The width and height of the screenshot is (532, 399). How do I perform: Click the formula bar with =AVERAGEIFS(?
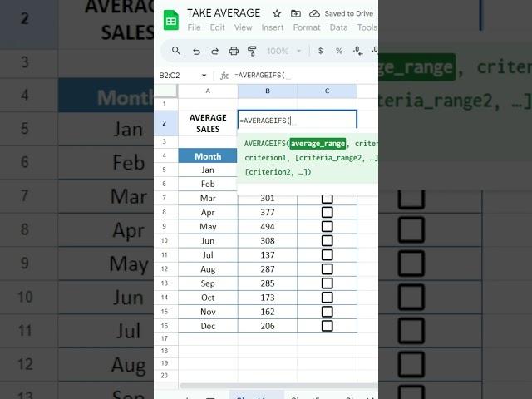click(305, 76)
